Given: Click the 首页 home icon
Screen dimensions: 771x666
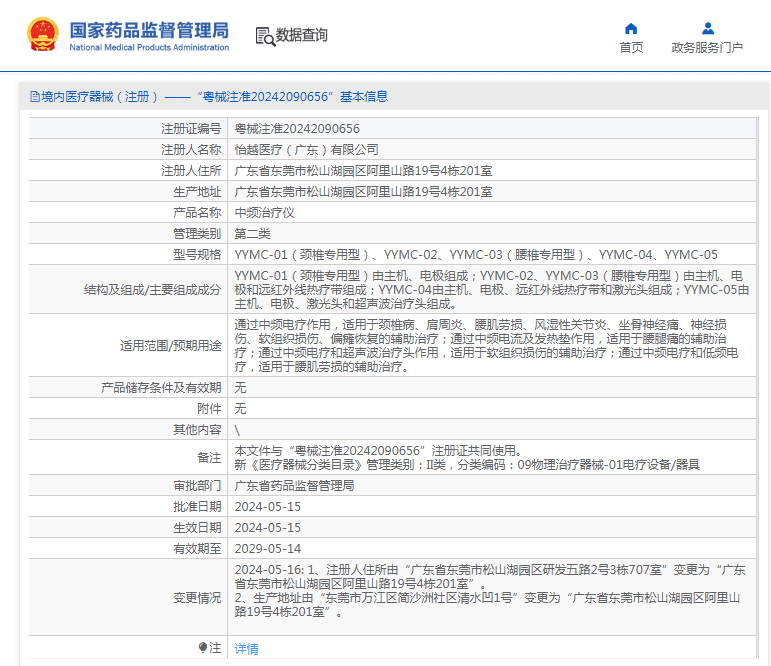Looking at the screenshot, I should pyautogui.click(x=631, y=29).
